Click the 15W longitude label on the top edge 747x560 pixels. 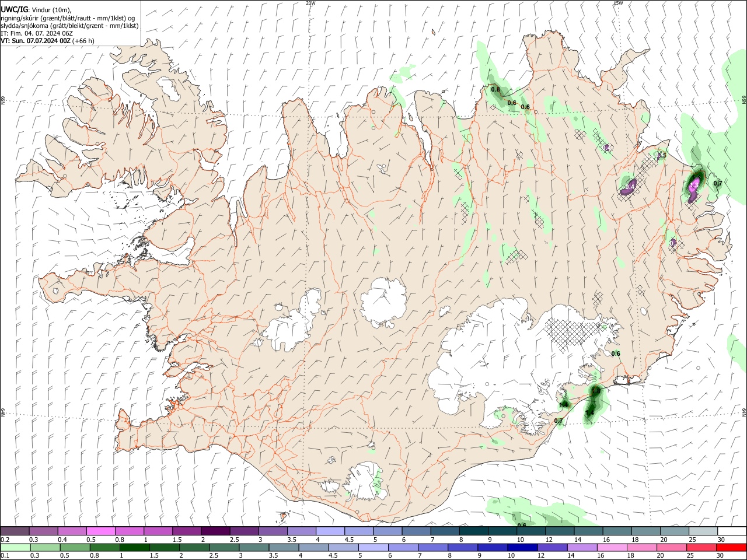point(618,3)
